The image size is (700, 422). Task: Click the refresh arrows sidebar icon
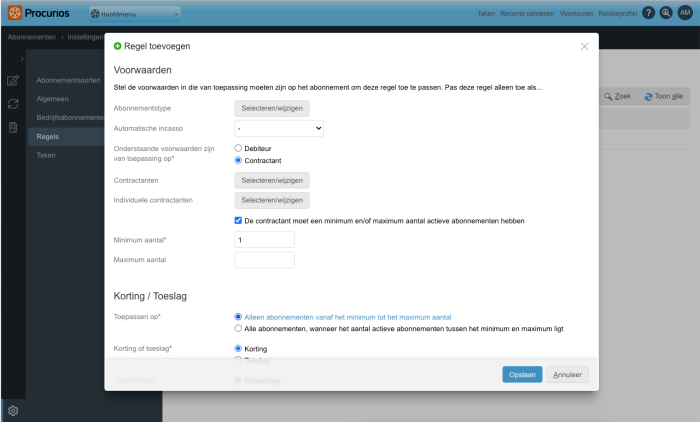coord(13,104)
